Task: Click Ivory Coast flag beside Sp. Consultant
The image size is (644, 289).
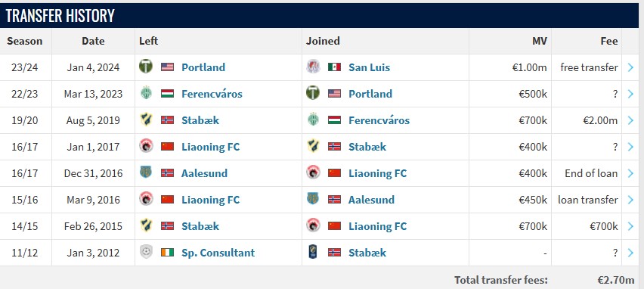Action: point(167,252)
